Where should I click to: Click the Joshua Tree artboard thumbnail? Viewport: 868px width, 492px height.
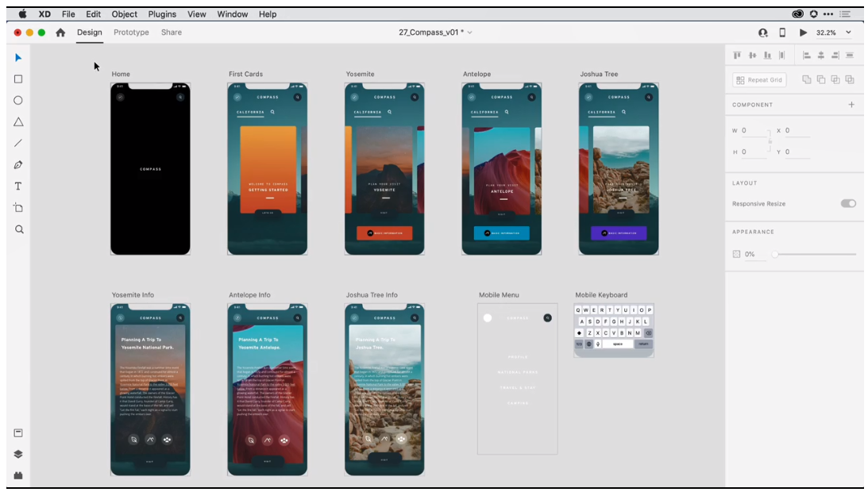pyautogui.click(x=619, y=169)
